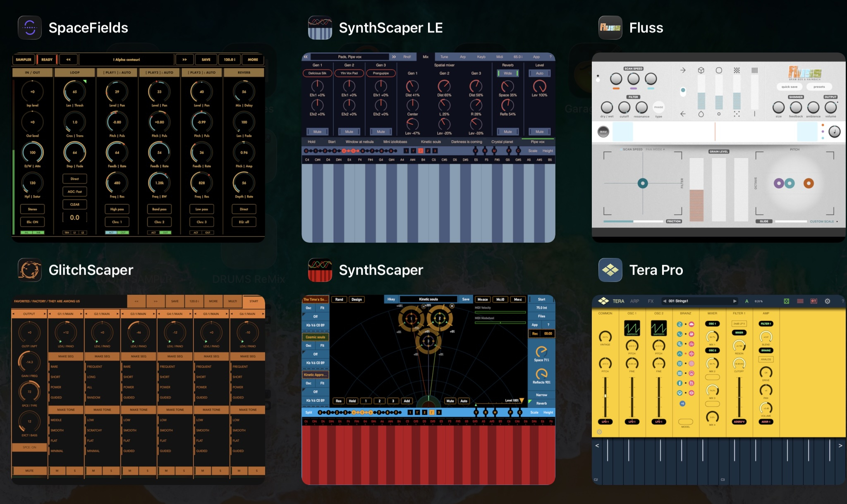Click the Fluss right-arrow scan direction icon
The height and width of the screenshot is (504, 847).
tap(683, 70)
